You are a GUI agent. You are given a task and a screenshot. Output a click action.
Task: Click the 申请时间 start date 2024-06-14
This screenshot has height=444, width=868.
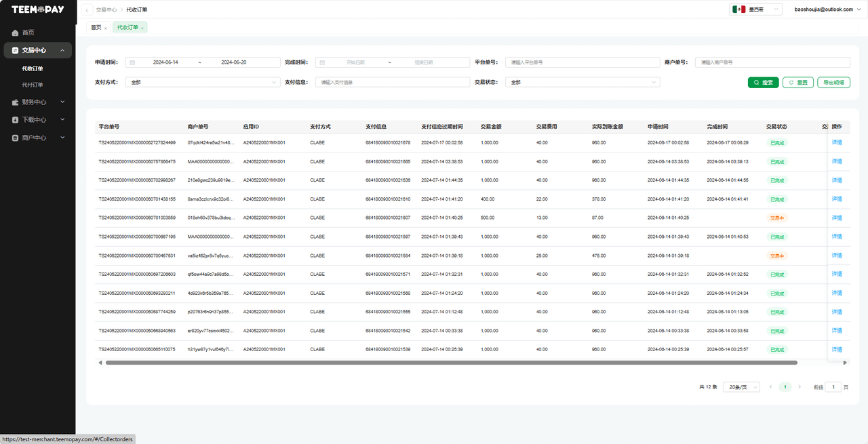165,62
